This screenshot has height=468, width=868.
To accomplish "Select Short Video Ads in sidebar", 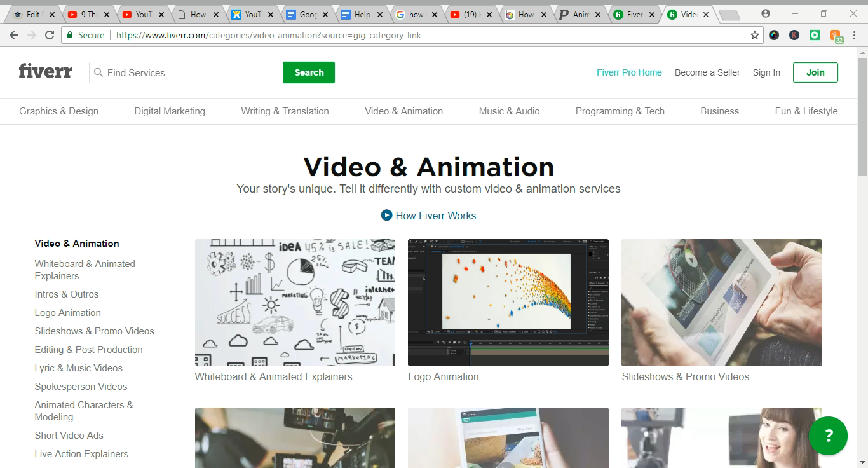I will tap(69, 436).
